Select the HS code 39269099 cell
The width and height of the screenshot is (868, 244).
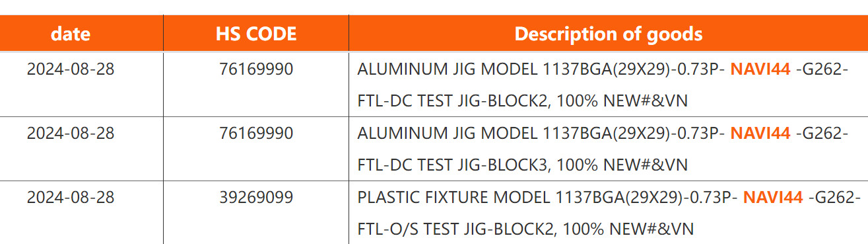(x=256, y=198)
